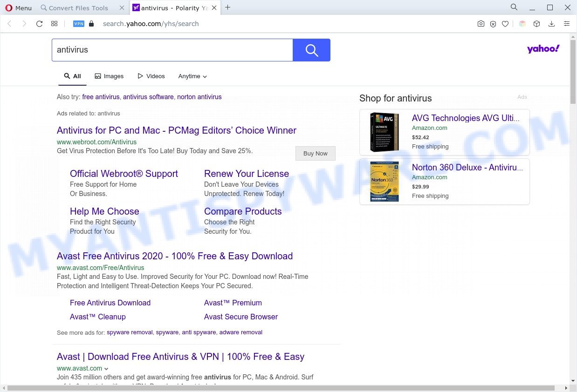
Task: Open AVG Technologies AVG Ultimate listing
Action: coord(466,118)
